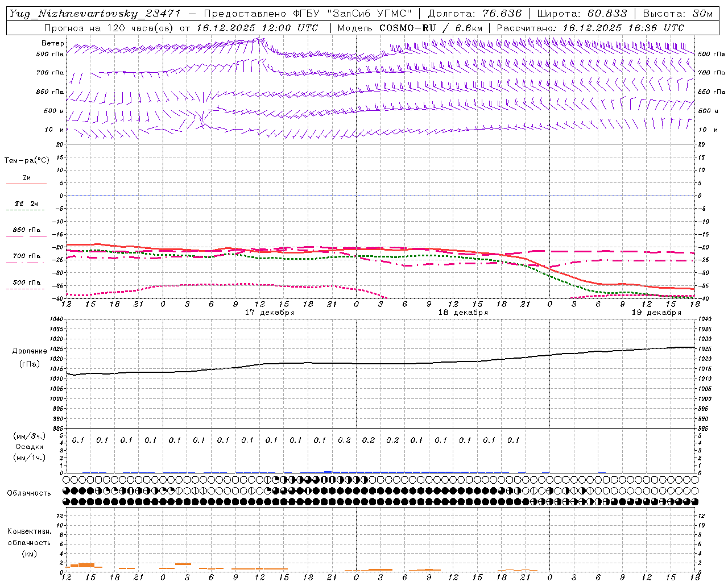Click the 'Модель COSMO-RU / 6.6км' label

coord(410,28)
